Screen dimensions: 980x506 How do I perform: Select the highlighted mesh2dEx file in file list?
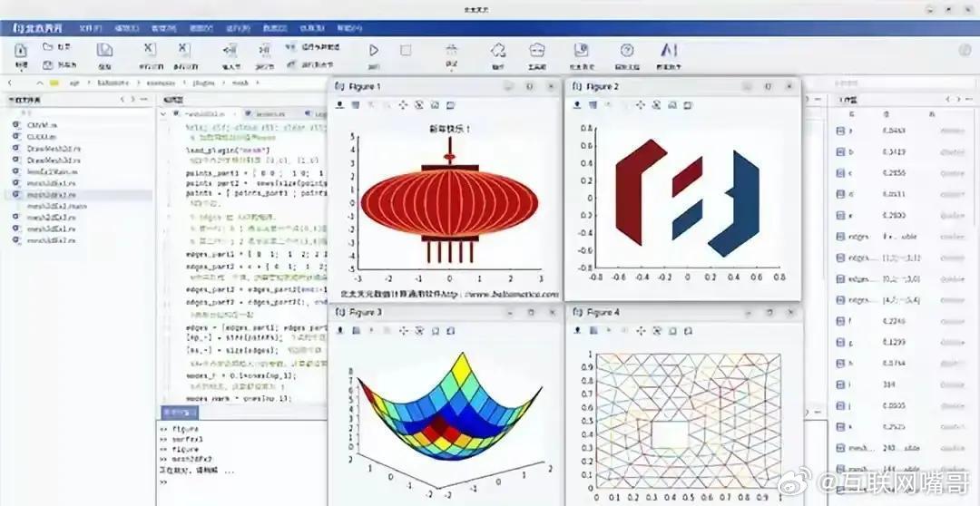coord(76,195)
